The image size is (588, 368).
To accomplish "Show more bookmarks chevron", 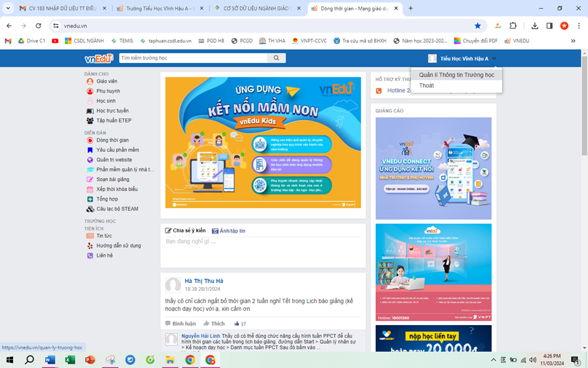I will point(573,41).
